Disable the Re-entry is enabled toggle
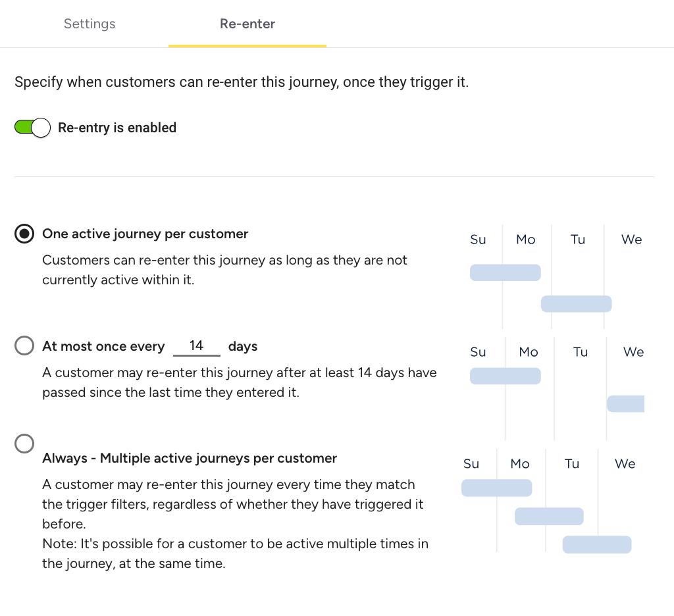This screenshot has height=616, width=674. [x=32, y=128]
